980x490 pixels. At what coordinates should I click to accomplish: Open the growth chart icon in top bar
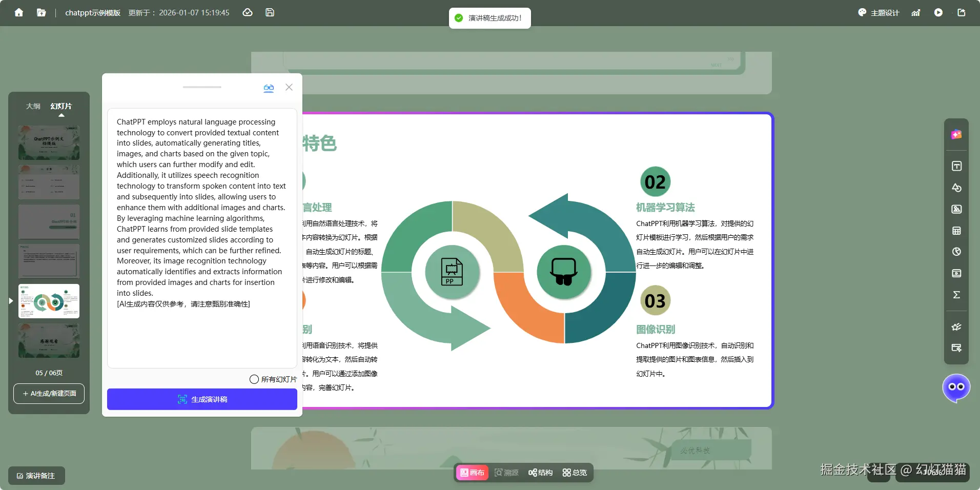pos(916,12)
